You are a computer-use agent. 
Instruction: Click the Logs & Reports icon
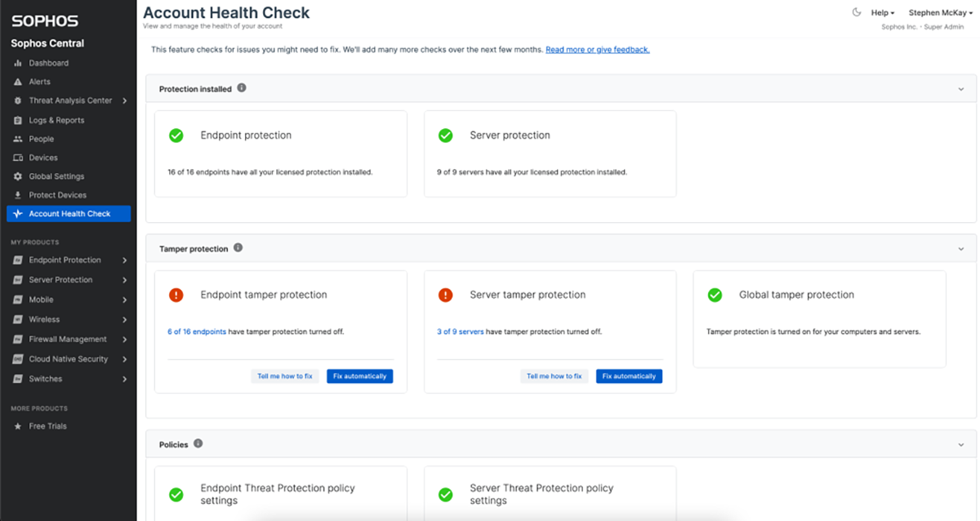point(17,119)
